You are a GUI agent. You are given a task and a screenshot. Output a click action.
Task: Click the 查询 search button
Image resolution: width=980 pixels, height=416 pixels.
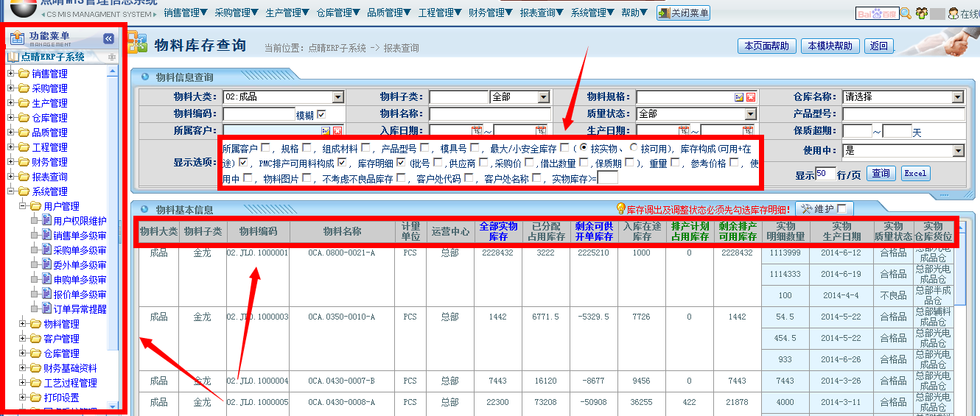click(880, 174)
